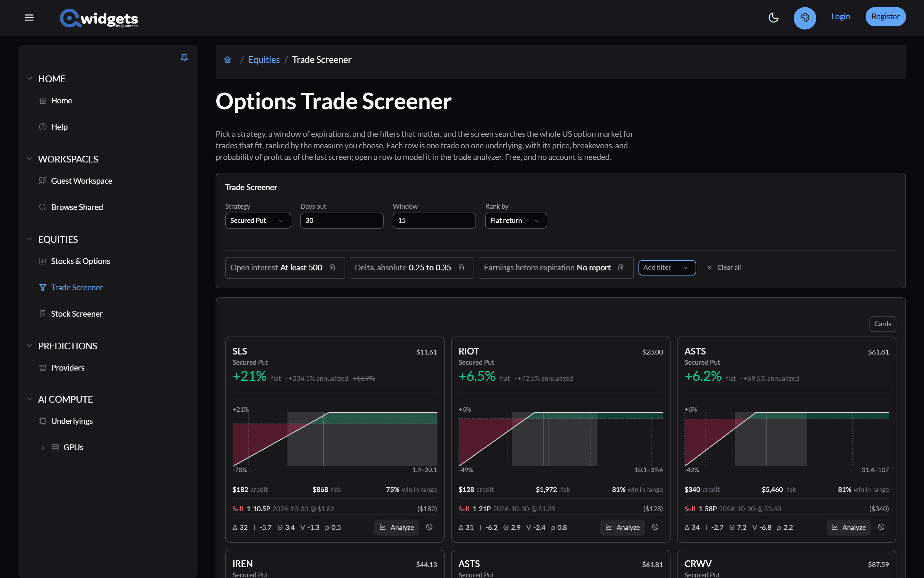Click the Window input field
This screenshot has height=578, width=924.
click(x=434, y=221)
